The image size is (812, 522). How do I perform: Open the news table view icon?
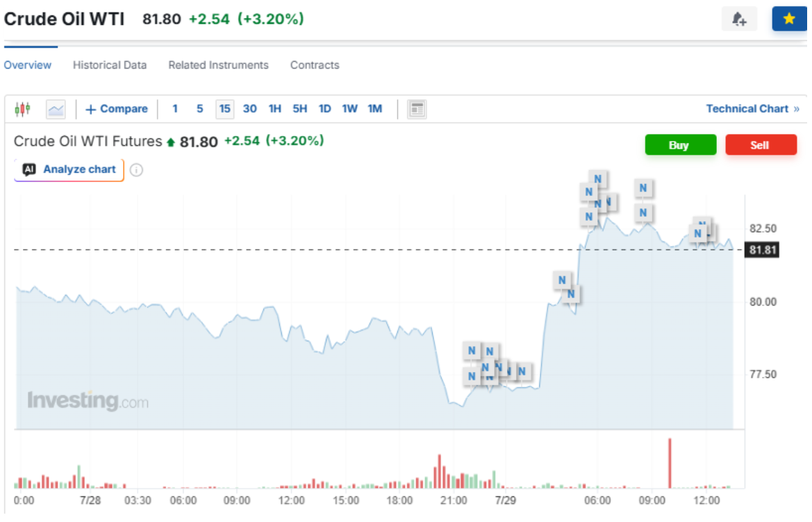pos(417,109)
